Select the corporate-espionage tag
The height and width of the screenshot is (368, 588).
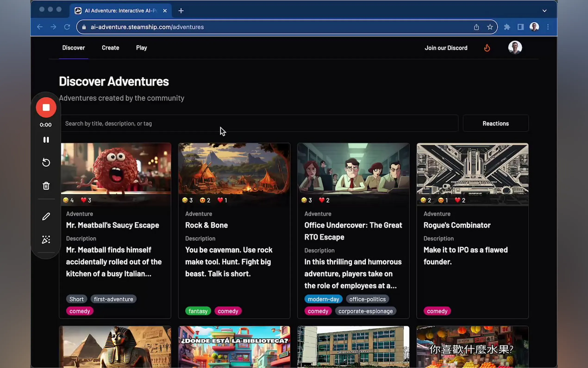point(365,311)
